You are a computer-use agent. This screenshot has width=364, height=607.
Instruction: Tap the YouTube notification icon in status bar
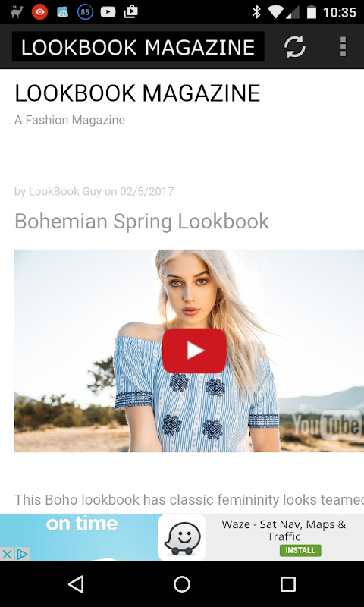tap(108, 12)
